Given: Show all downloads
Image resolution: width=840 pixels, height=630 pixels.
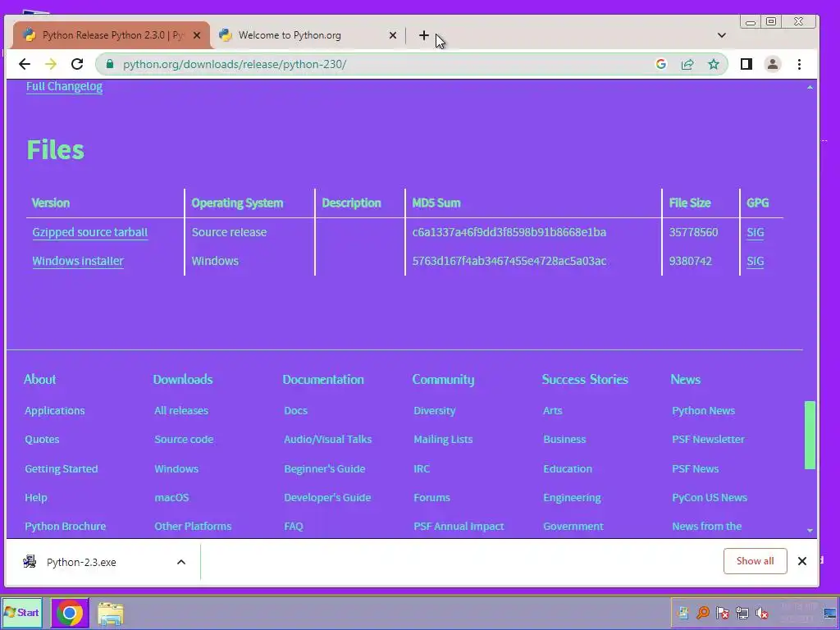Looking at the screenshot, I should [x=755, y=561].
